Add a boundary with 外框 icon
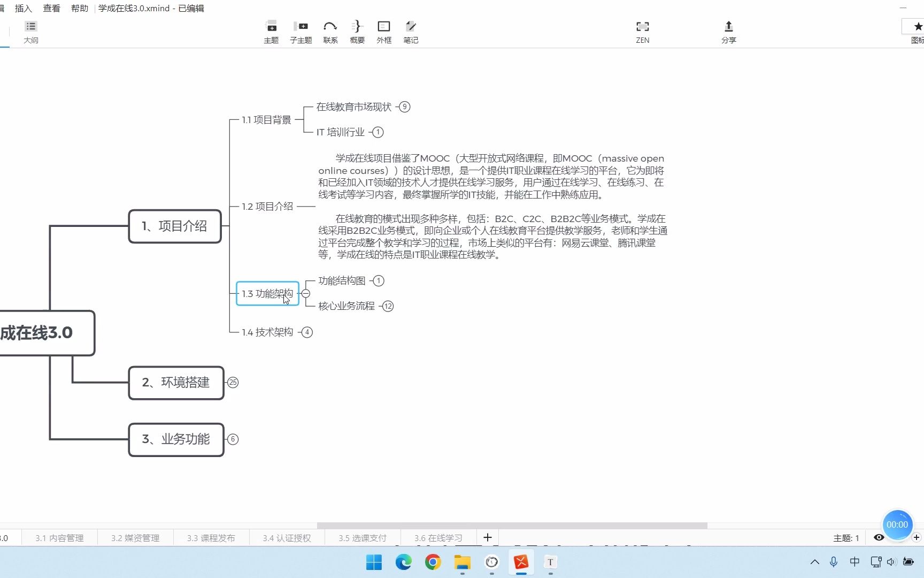924x578 pixels. [x=384, y=32]
